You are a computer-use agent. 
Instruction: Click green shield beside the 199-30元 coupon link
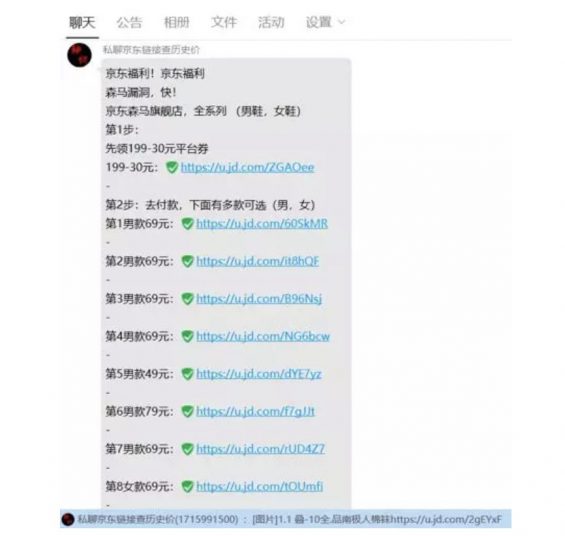click(172, 167)
